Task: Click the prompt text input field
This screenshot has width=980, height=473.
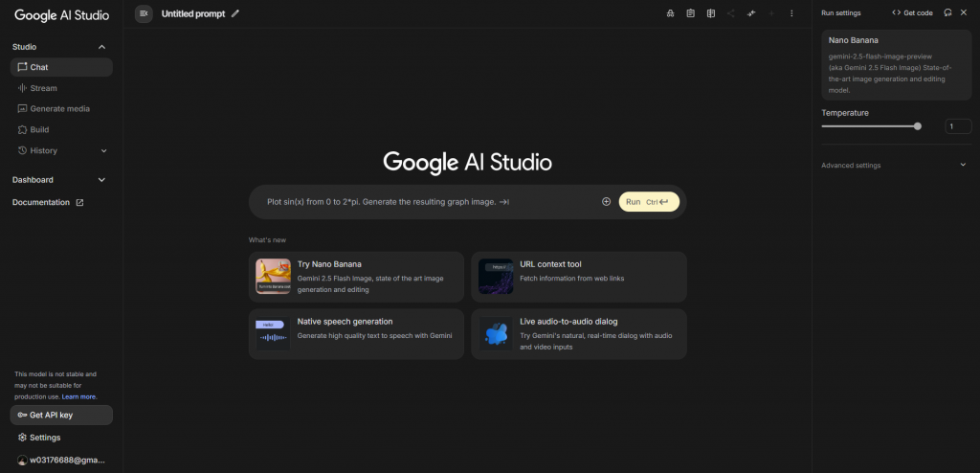Action: point(428,201)
